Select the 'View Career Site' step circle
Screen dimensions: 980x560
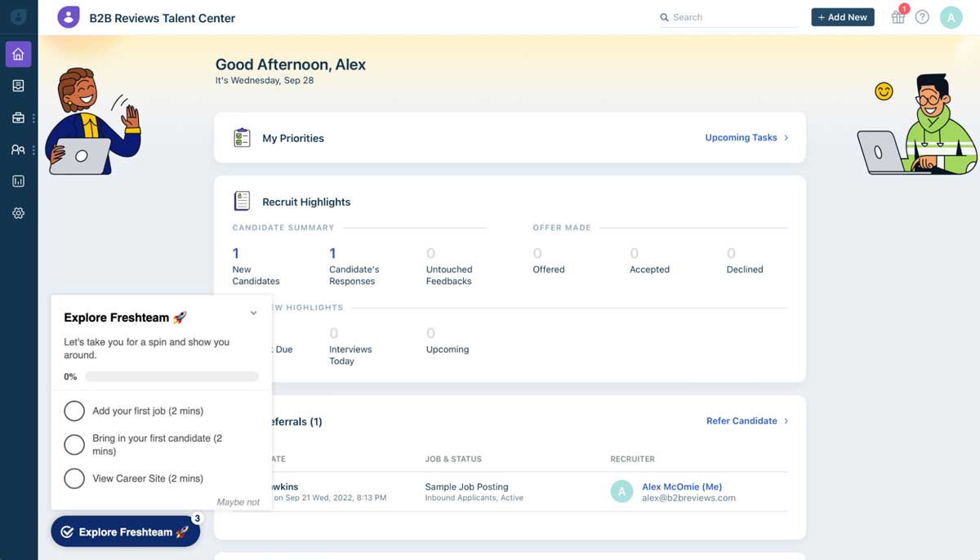[74, 478]
